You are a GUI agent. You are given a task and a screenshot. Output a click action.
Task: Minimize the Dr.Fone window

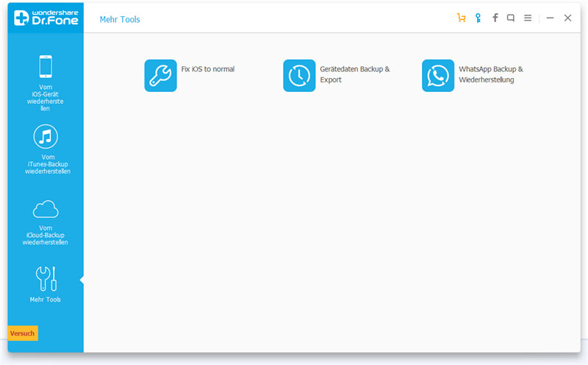[550, 18]
